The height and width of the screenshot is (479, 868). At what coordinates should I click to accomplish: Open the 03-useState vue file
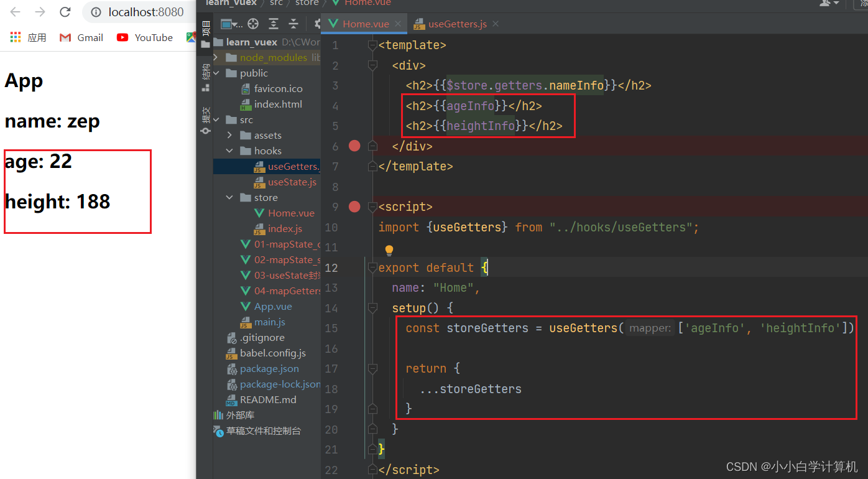pyautogui.click(x=280, y=275)
